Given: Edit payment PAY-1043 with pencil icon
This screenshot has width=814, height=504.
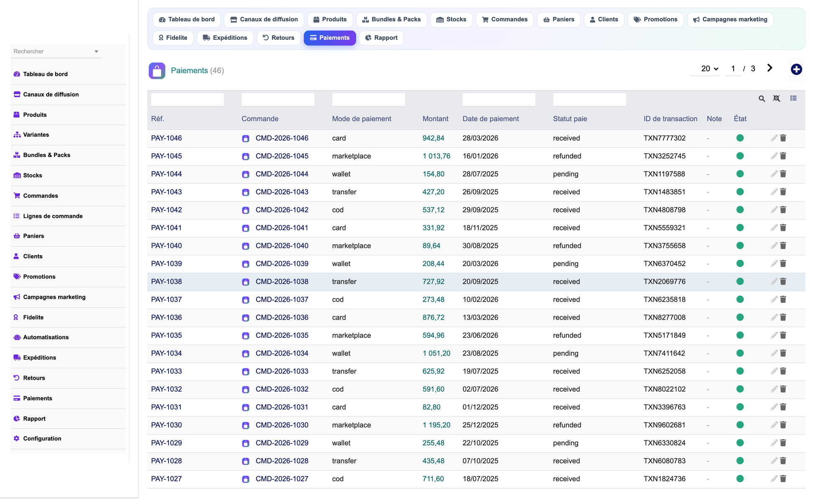Looking at the screenshot, I should pos(774,192).
